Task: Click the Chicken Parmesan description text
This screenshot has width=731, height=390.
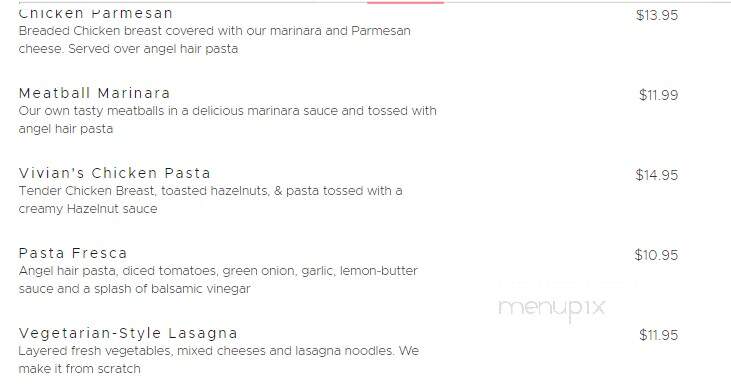Action: [x=214, y=40]
